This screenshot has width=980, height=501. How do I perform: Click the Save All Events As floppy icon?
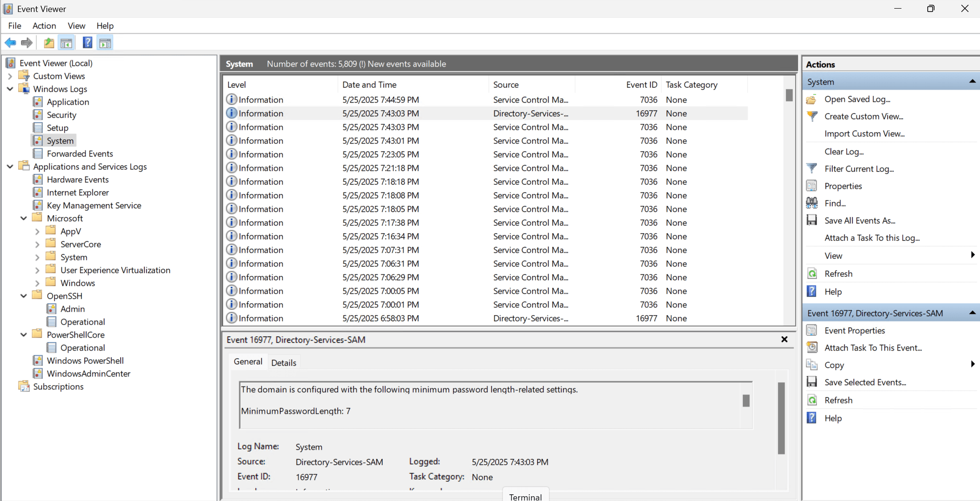[812, 220]
